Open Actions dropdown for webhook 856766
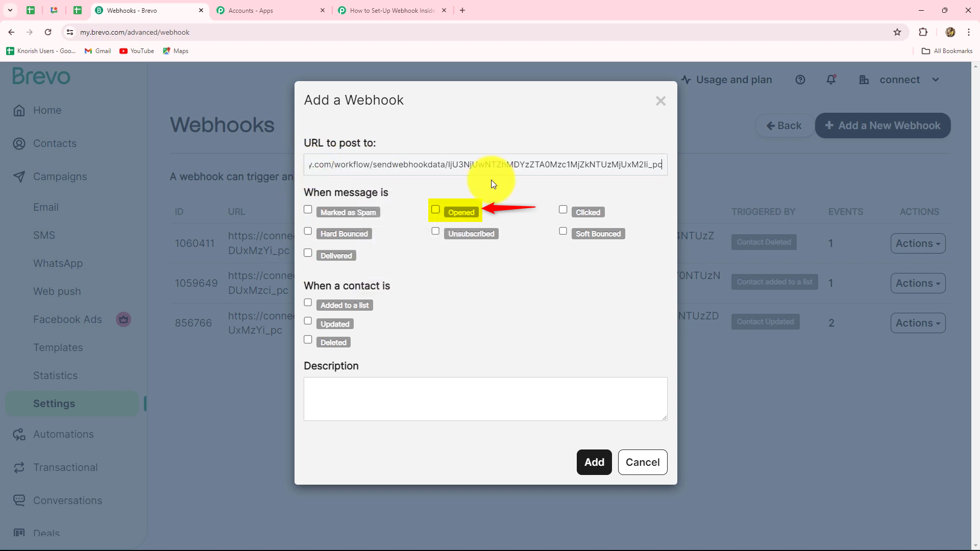This screenshot has width=980, height=551. (918, 323)
